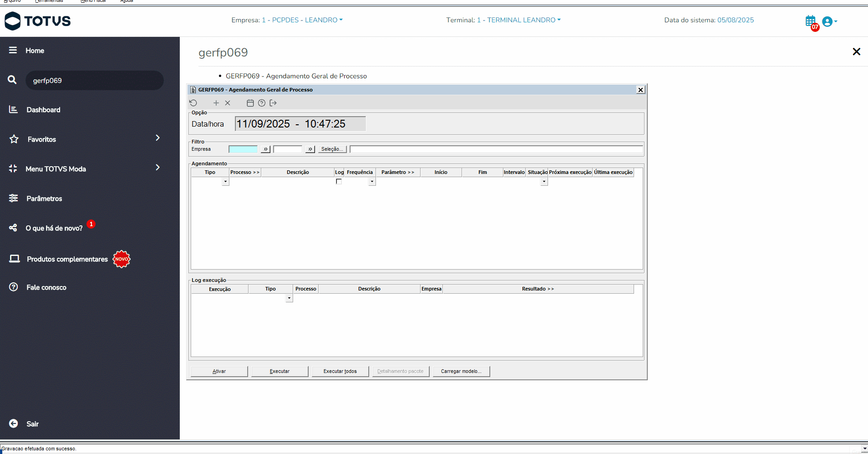Screen dimensions: 868x454
Task: Click the Resultado >> column header
Action: [538, 289]
